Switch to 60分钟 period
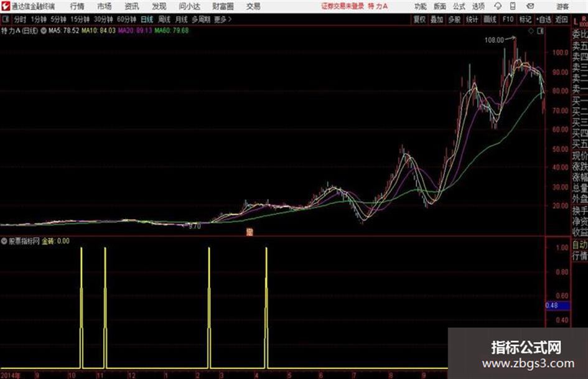Image resolution: width=588 pixels, height=379 pixels. point(127,19)
